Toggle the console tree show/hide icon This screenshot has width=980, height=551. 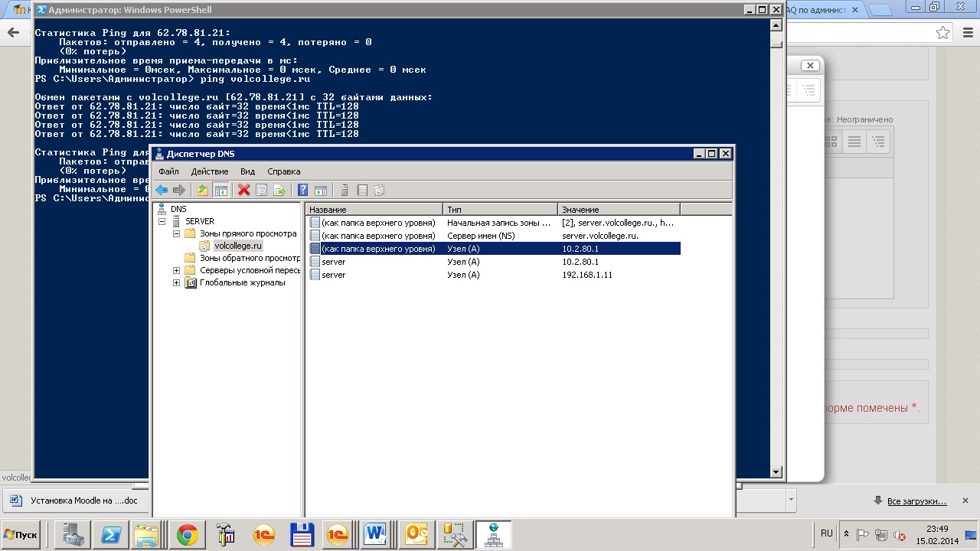[220, 191]
